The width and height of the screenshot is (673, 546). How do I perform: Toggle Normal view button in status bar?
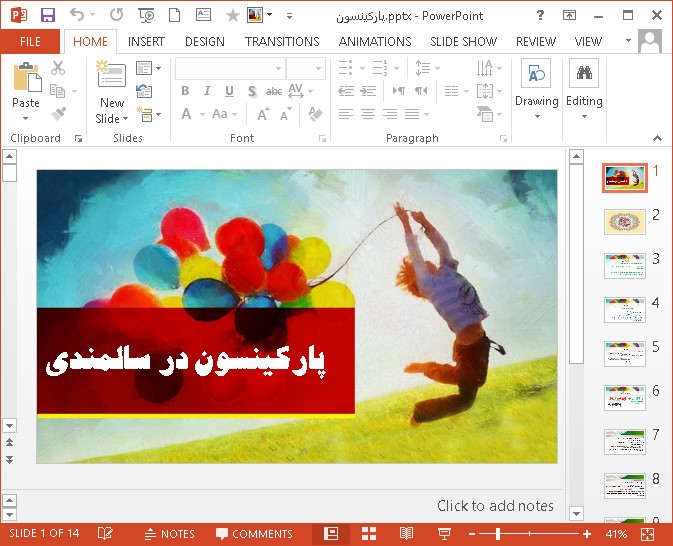(x=330, y=534)
